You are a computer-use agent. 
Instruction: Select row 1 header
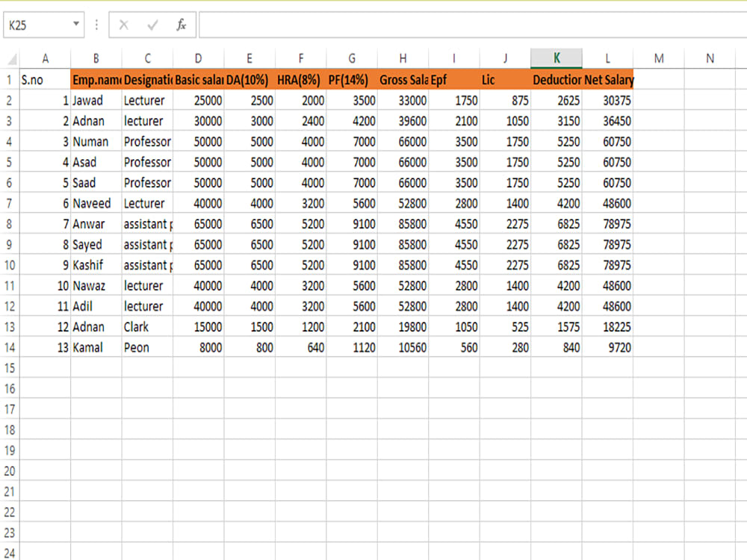[x=10, y=80]
